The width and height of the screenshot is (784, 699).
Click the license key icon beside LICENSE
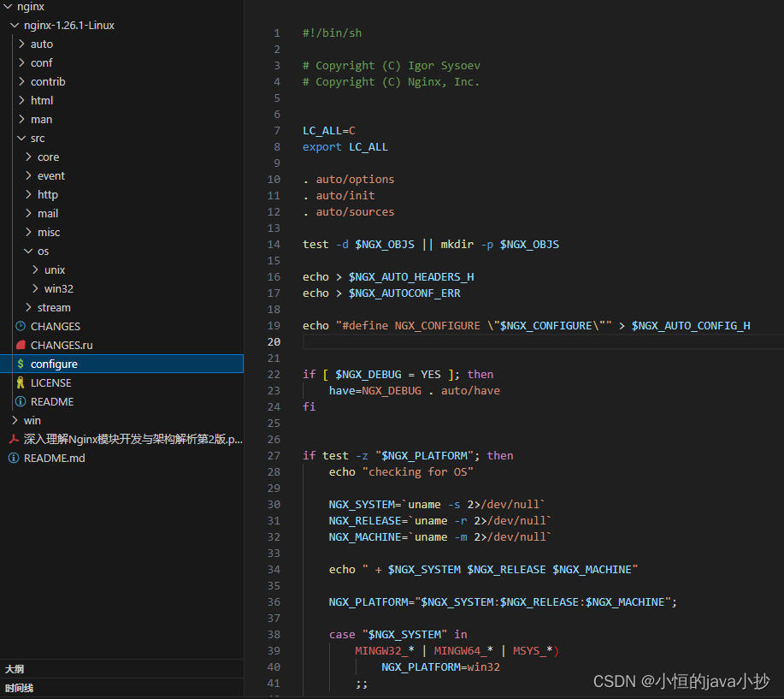[21, 382]
